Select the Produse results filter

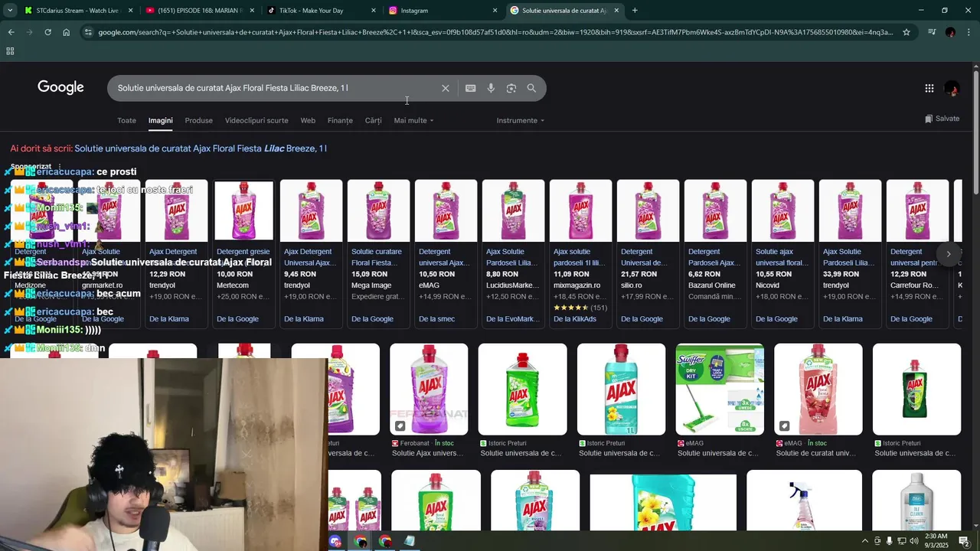[198, 120]
